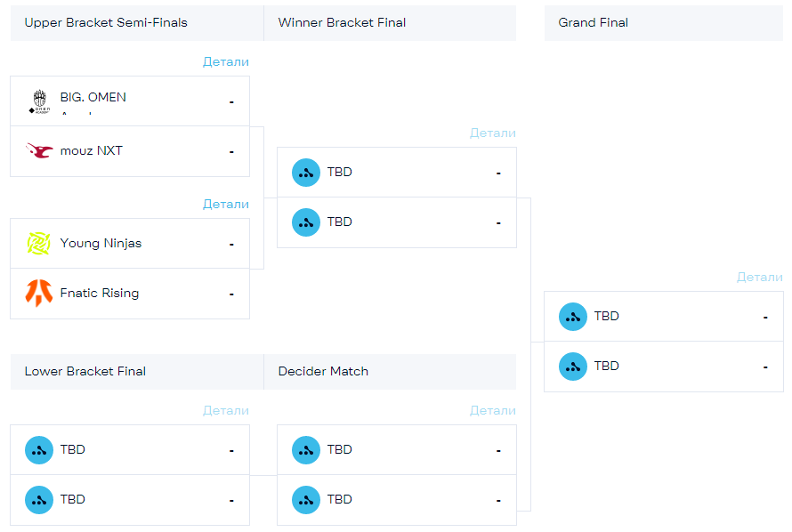The width and height of the screenshot is (792, 532).
Task: Click the score dash next to BIG. OMEN
Action: [231, 101]
